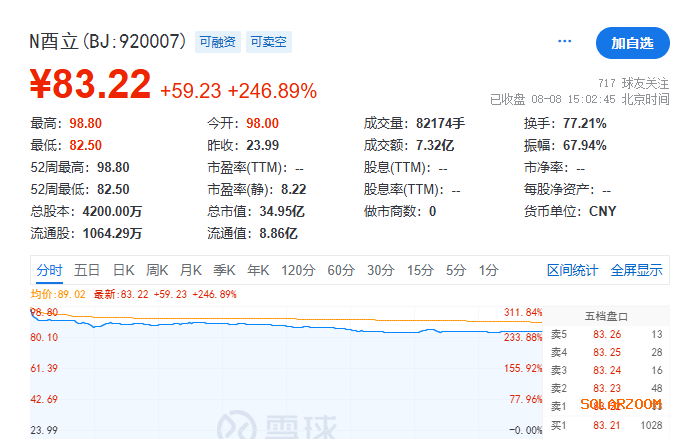Show the 月K chart

[x=191, y=270]
